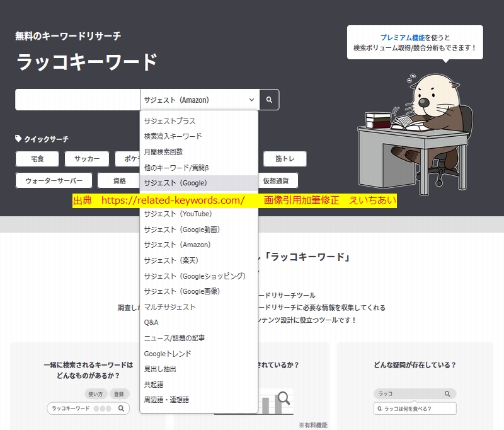Click the ラッコキーワード site title
Viewport: 504px width, 430px height.
[87, 62]
